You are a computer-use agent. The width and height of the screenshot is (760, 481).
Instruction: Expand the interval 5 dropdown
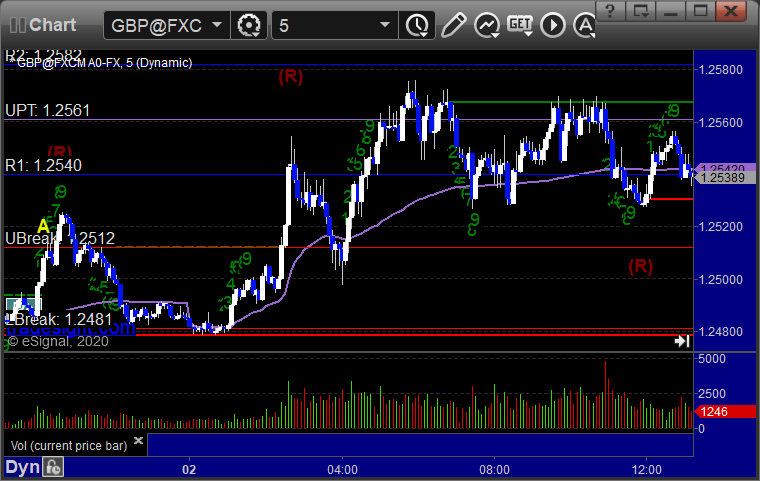[x=385, y=25]
